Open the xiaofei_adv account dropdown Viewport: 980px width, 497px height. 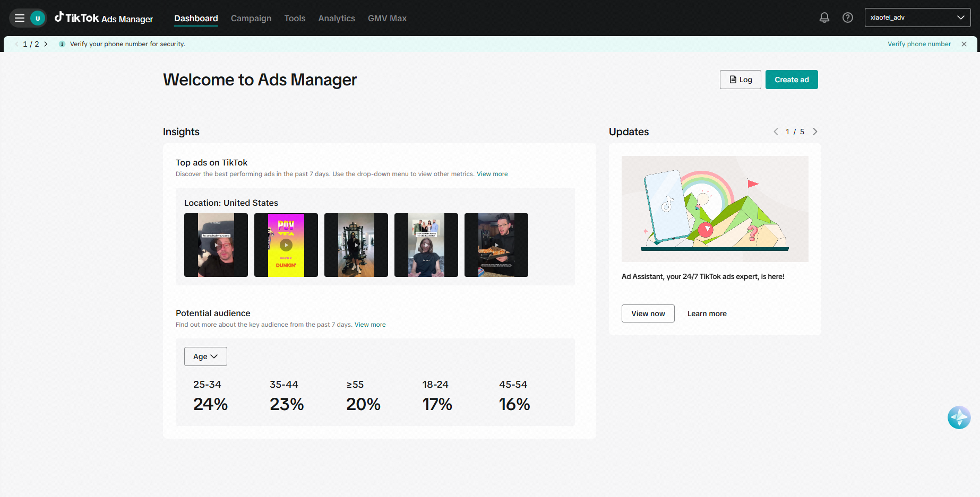pos(917,18)
